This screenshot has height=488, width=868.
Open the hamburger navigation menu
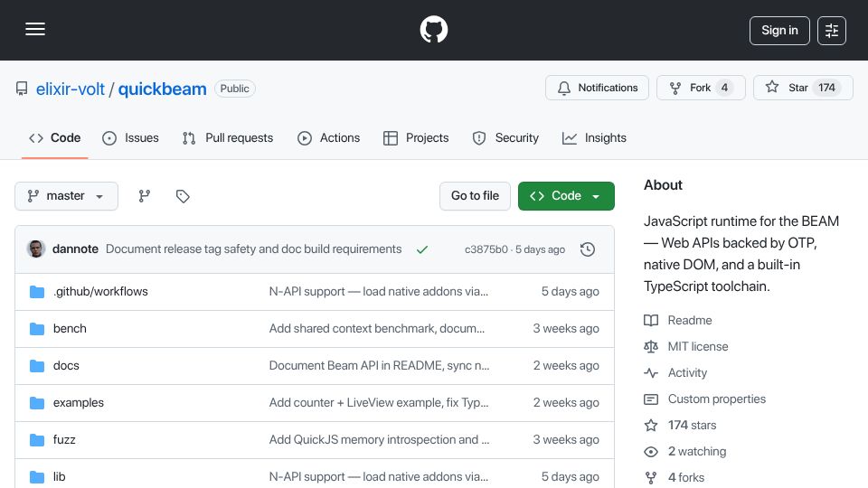35,29
